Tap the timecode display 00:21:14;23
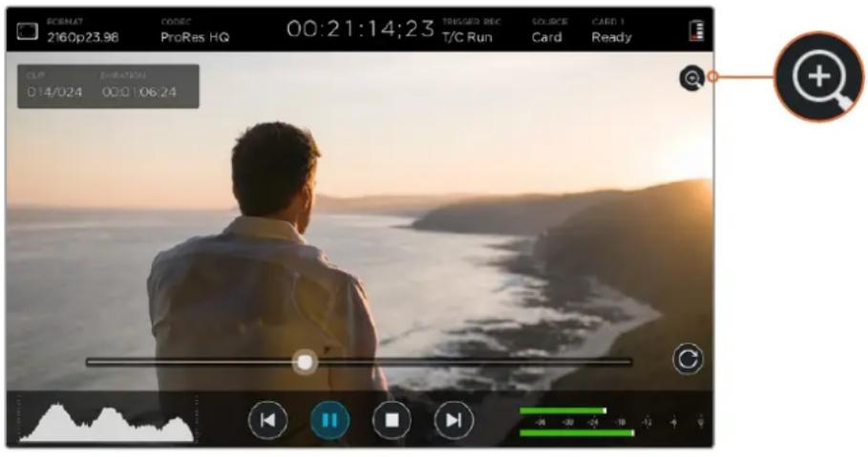Viewport: 868px width, 457px height. click(360, 29)
